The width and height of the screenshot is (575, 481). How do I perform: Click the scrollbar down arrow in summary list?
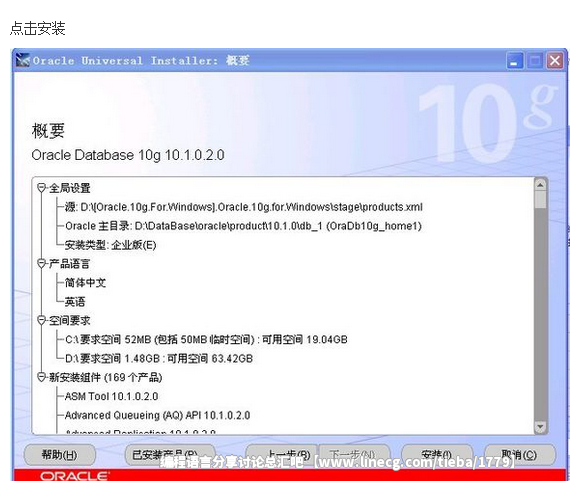(x=540, y=427)
